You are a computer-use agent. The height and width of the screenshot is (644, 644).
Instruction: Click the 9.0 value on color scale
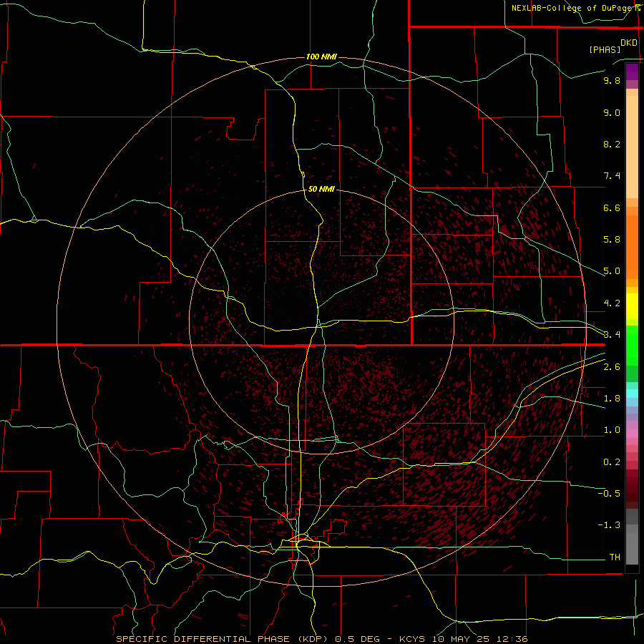pyautogui.click(x=612, y=112)
